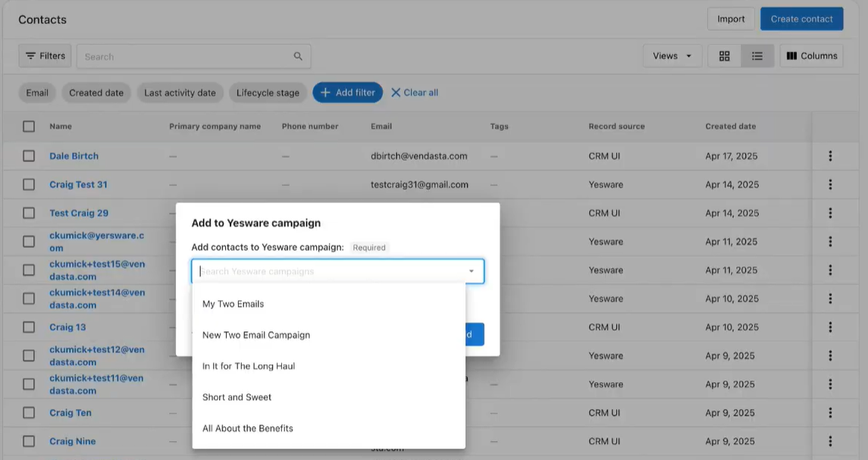Click the Tags column header
This screenshot has width=868, height=460.
(499, 127)
